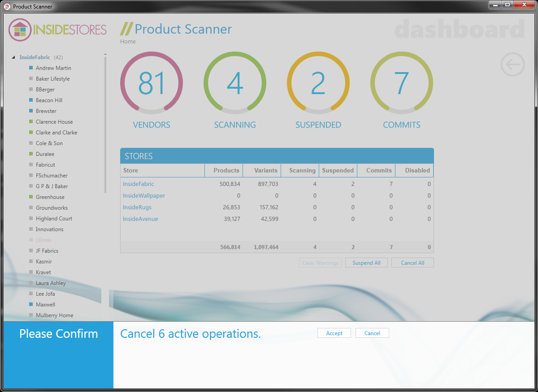Select Maxwell vendor
This screenshot has height=392, width=538.
coord(45,305)
